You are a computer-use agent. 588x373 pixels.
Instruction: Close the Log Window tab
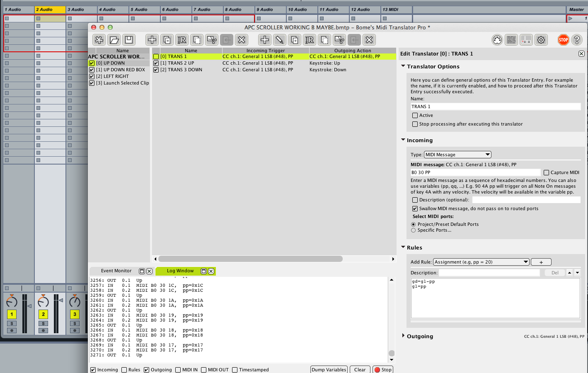(x=211, y=271)
